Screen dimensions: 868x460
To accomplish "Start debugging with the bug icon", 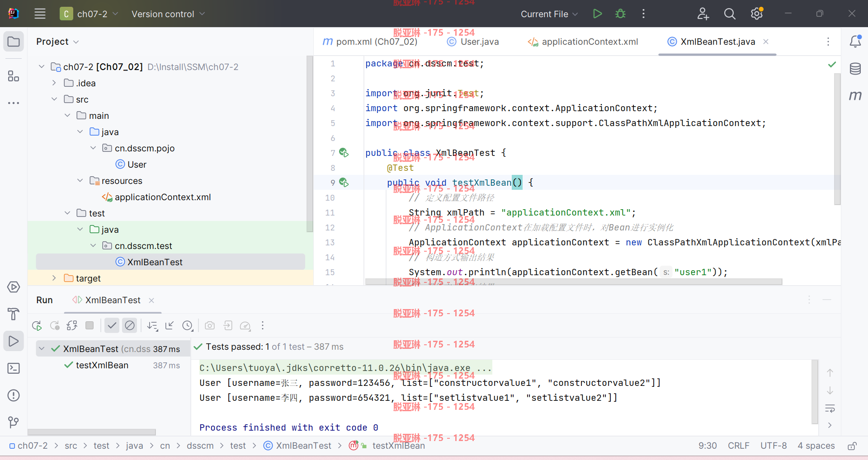I will click(620, 14).
